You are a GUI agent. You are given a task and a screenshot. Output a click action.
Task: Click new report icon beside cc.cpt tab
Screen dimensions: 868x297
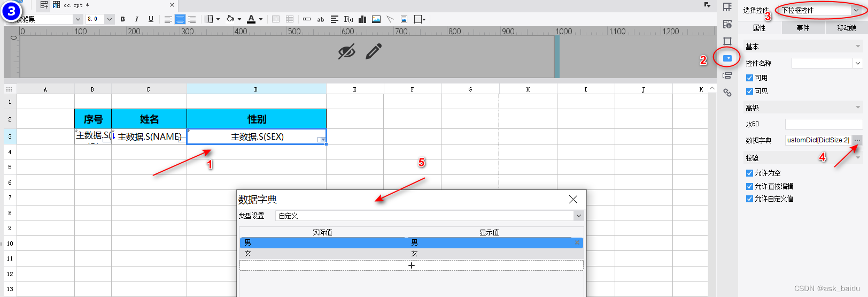coord(44,5)
